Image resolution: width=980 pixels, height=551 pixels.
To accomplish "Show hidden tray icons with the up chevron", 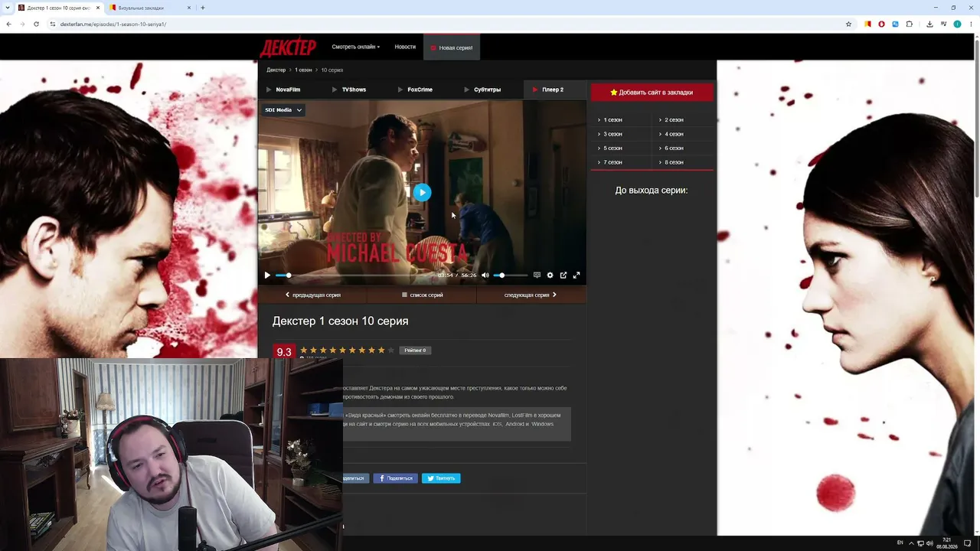I will (910, 543).
